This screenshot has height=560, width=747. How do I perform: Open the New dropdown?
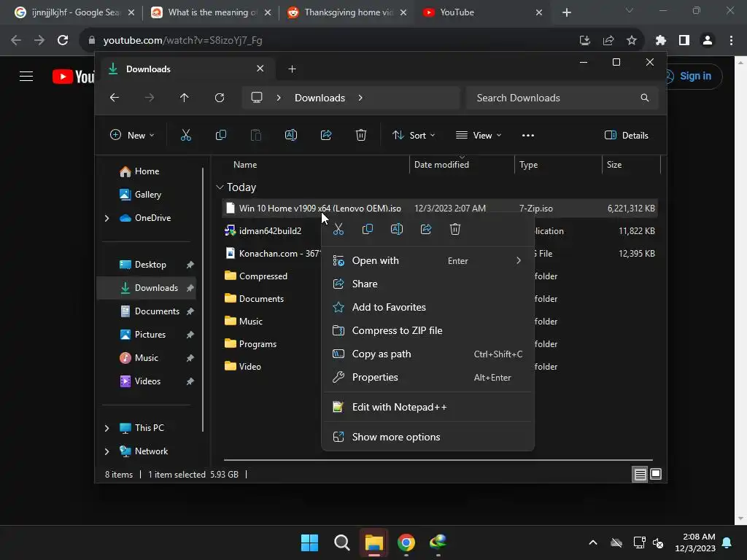pyautogui.click(x=132, y=136)
